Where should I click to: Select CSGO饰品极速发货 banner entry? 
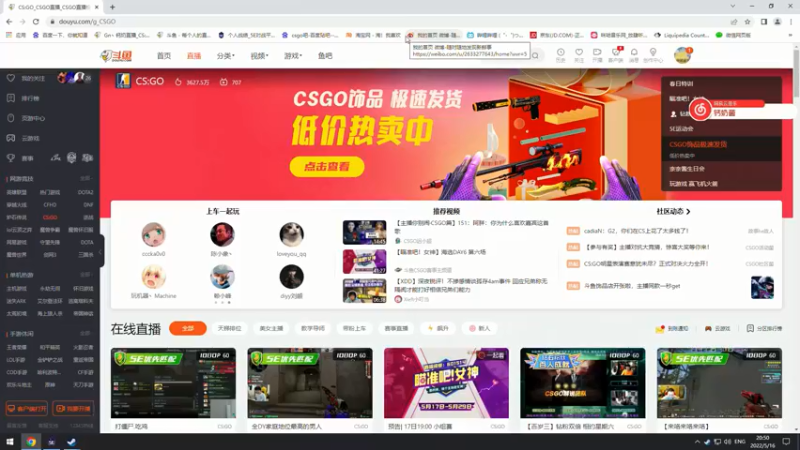tap(721, 148)
